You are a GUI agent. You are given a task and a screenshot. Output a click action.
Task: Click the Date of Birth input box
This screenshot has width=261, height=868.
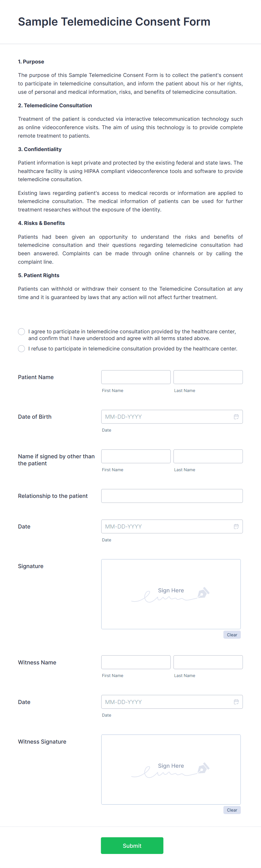click(165, 416)
